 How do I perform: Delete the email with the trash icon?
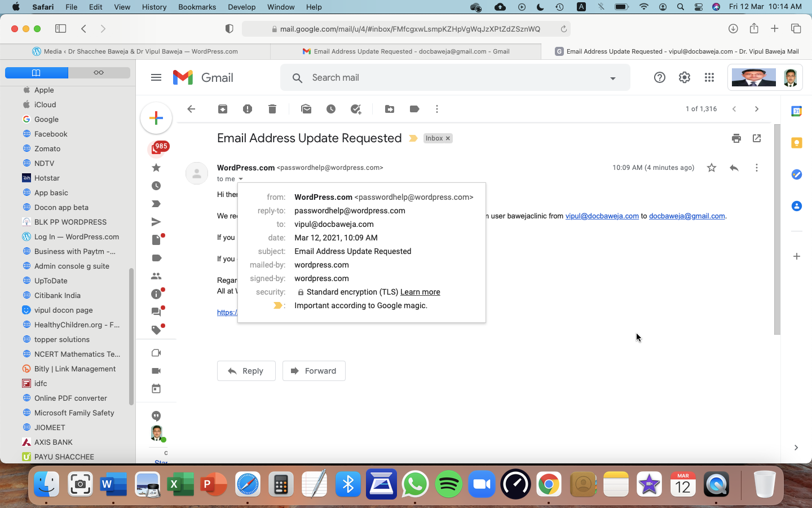coord(272,109)
